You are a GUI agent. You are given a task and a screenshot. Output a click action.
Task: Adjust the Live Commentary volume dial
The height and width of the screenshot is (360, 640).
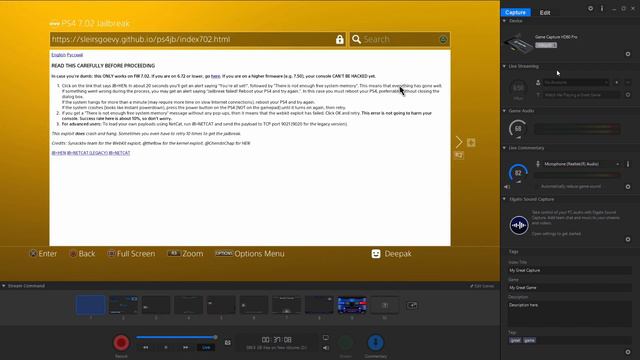point(518,173)
